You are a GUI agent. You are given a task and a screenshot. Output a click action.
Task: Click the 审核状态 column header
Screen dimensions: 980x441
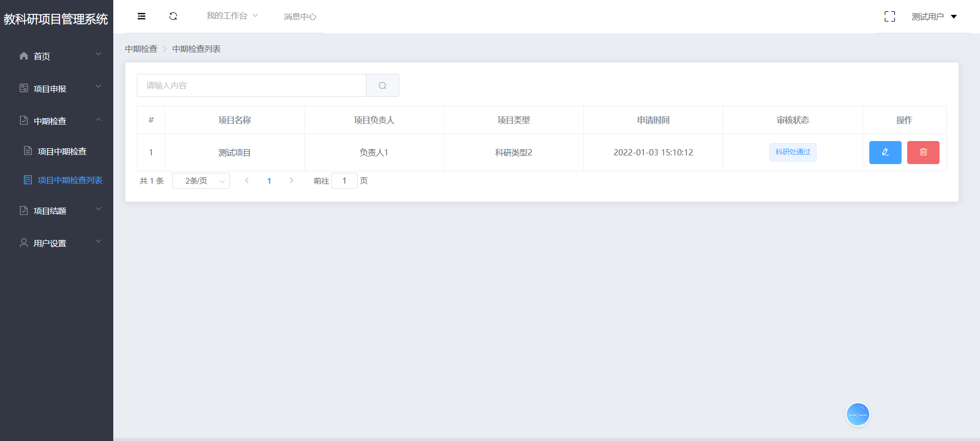[792, 120]
